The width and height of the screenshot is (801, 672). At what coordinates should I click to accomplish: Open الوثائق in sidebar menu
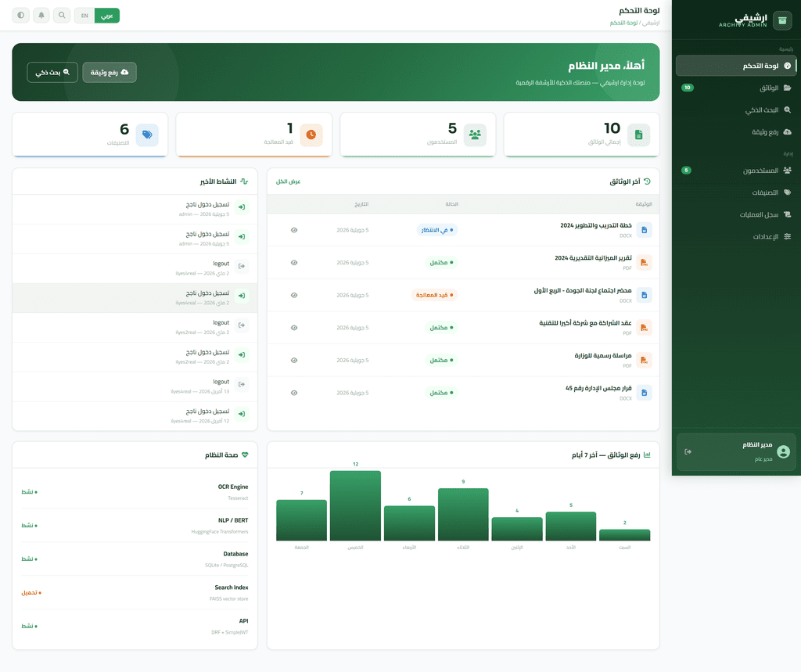point(735,88)
